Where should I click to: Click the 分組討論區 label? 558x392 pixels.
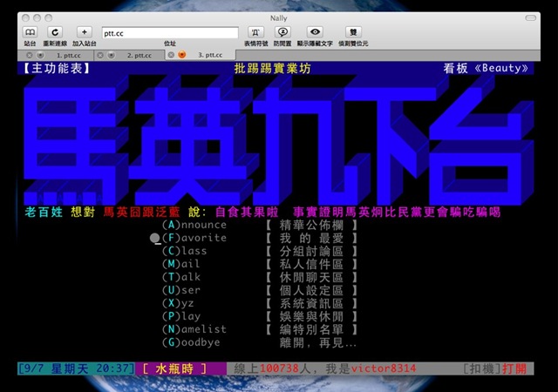coord(311,251)
